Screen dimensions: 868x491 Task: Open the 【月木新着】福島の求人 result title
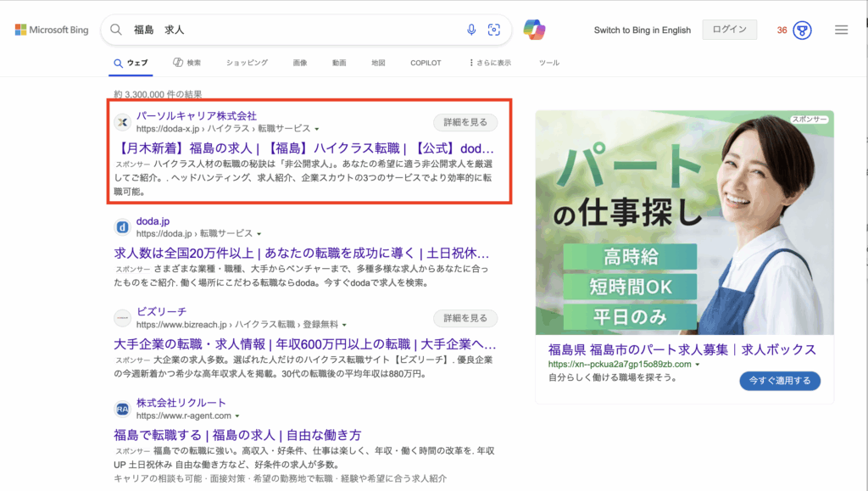click(304, 148)
